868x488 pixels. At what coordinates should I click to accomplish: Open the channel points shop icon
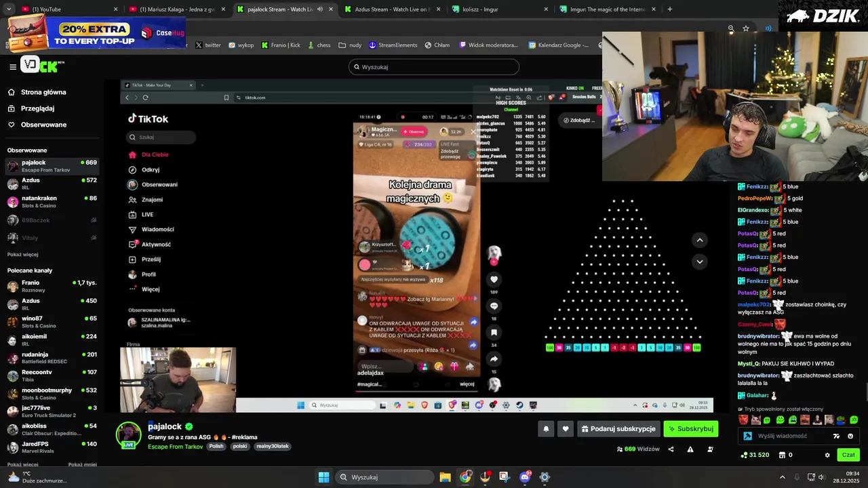782,455
